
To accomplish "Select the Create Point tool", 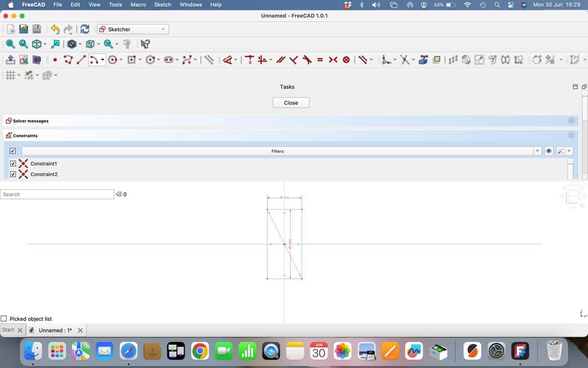I will (x=55, y=60).
